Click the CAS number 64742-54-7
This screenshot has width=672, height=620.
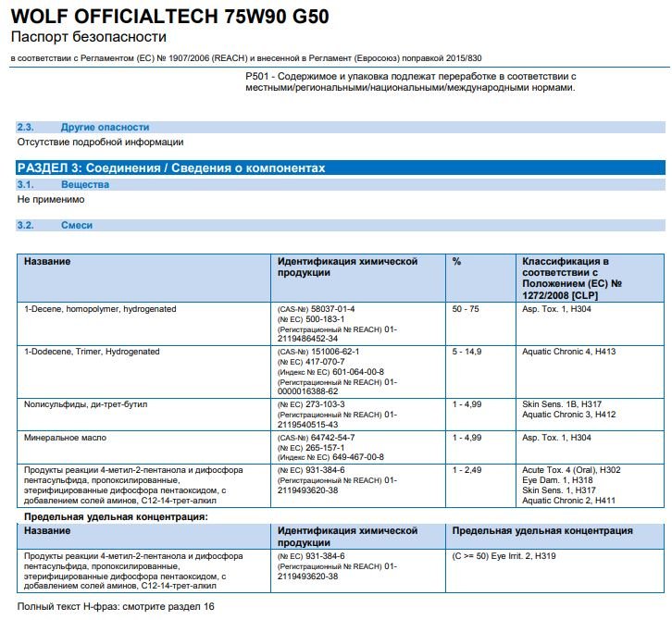[332, 438]
